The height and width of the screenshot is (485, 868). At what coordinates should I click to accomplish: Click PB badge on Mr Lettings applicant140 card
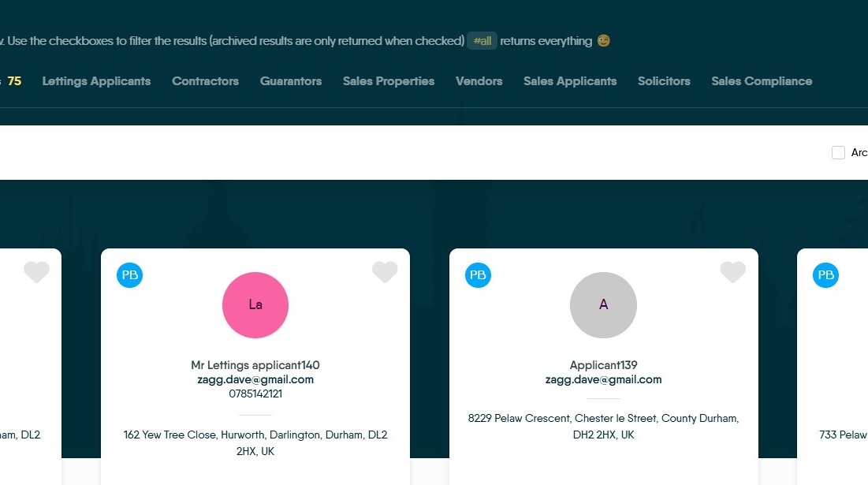pyautogui.click(x=129, y=275)
